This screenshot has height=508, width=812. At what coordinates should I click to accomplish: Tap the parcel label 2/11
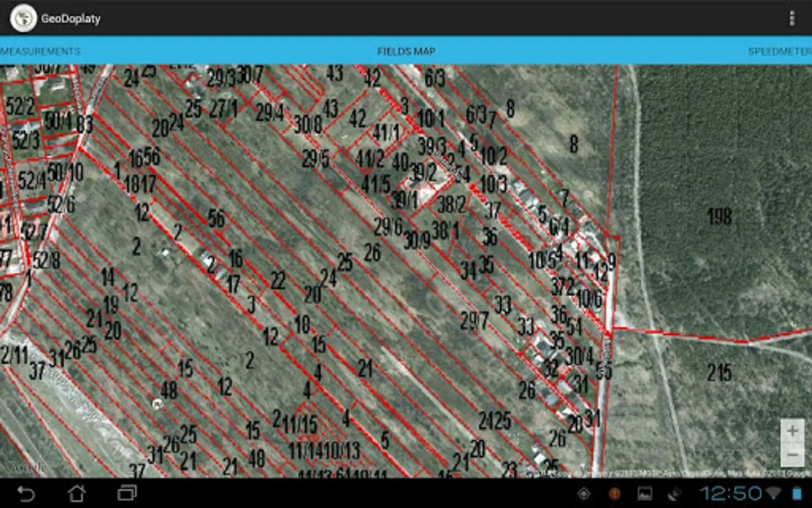pyautogui.click(x=15, y=355)
